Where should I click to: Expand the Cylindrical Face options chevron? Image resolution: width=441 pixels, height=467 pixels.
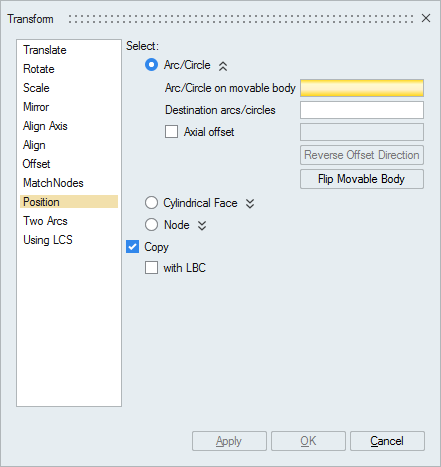[250, 203]
